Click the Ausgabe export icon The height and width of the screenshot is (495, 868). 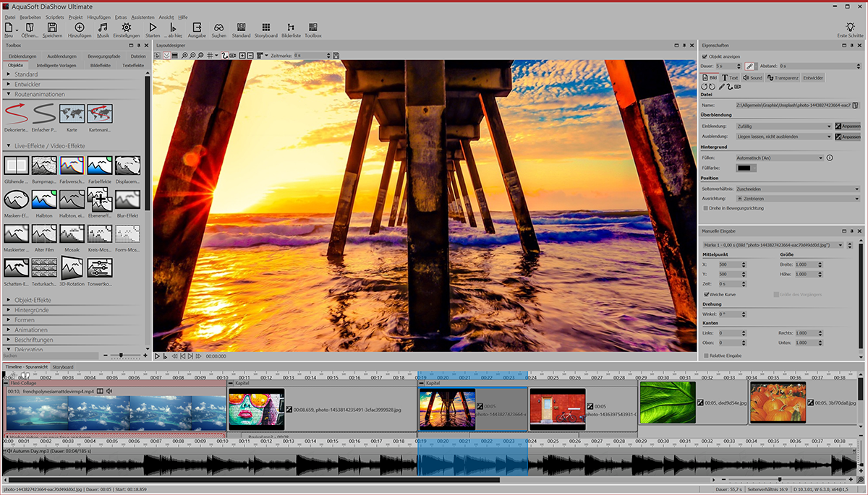(x=197, y=28)
